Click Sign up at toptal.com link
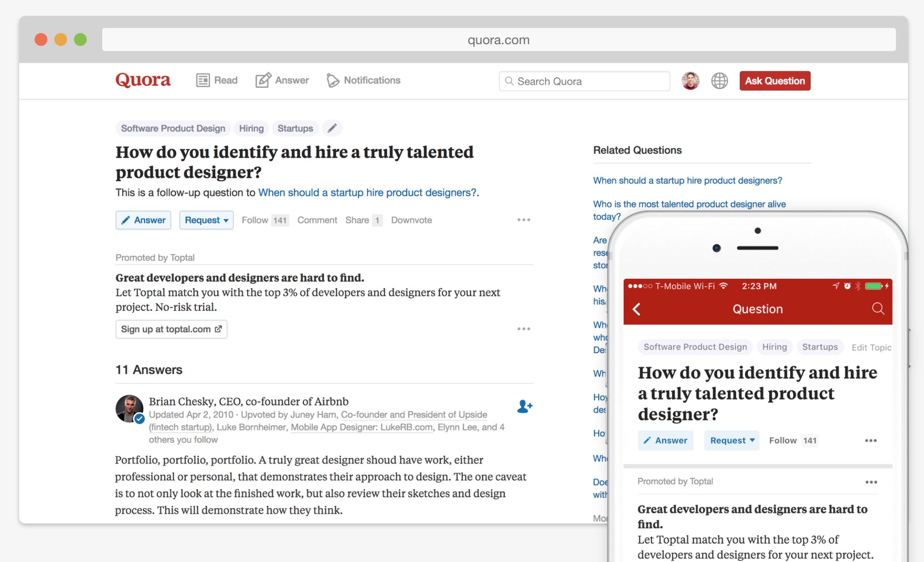Viewport: 924px width, 562px height. pos(170,328)
